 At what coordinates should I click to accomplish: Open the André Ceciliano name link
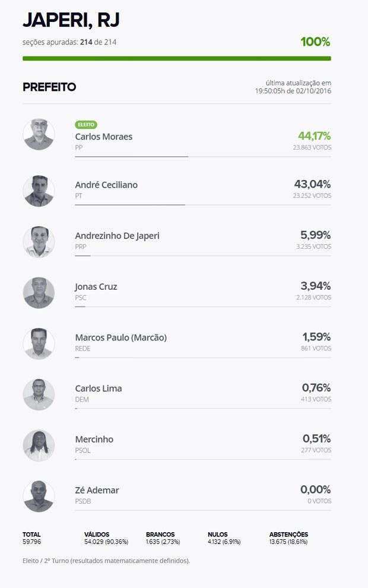pyautogui.click(x=106, y=185)
